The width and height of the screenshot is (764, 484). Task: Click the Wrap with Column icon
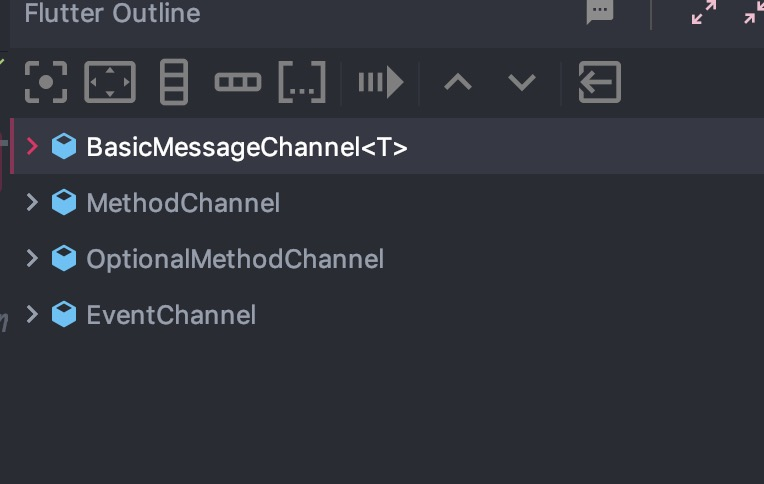[174, 82]
